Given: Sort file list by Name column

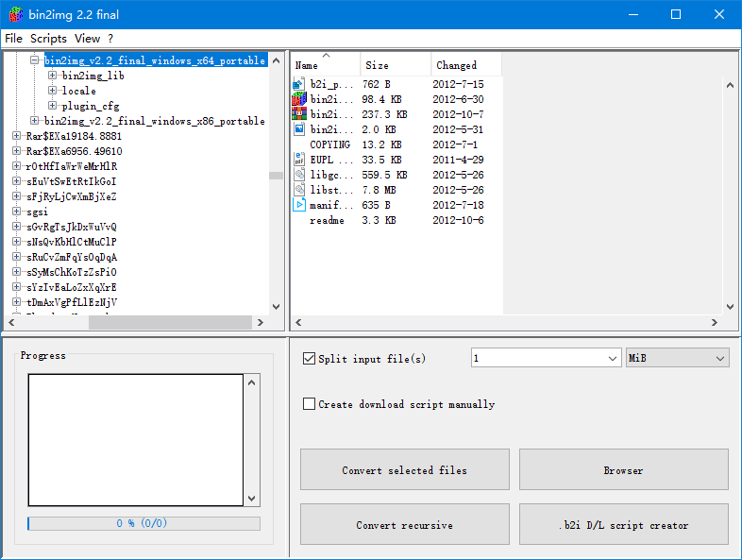Looking at the screenshot, I should pos(326,65).
